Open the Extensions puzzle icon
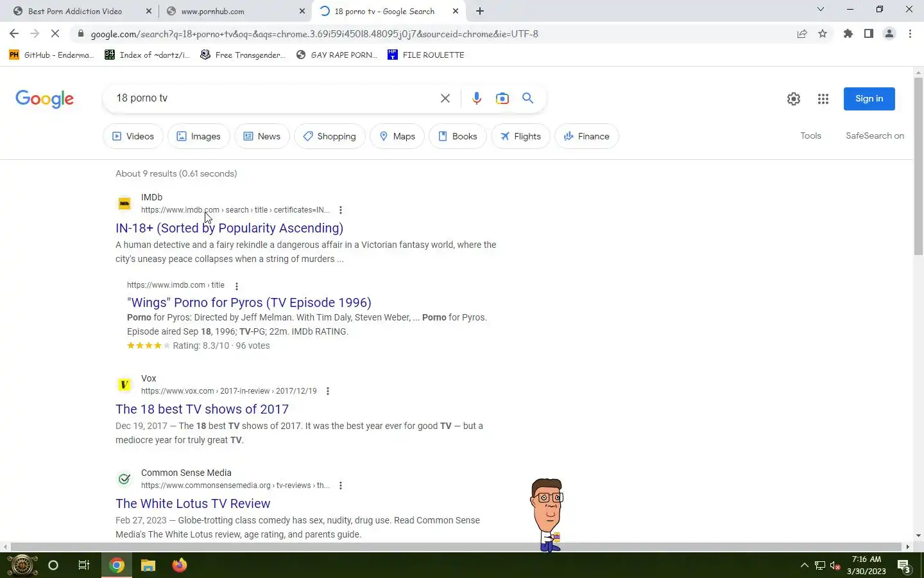Screen dimensions: 924x578 [x=848, y=33]
